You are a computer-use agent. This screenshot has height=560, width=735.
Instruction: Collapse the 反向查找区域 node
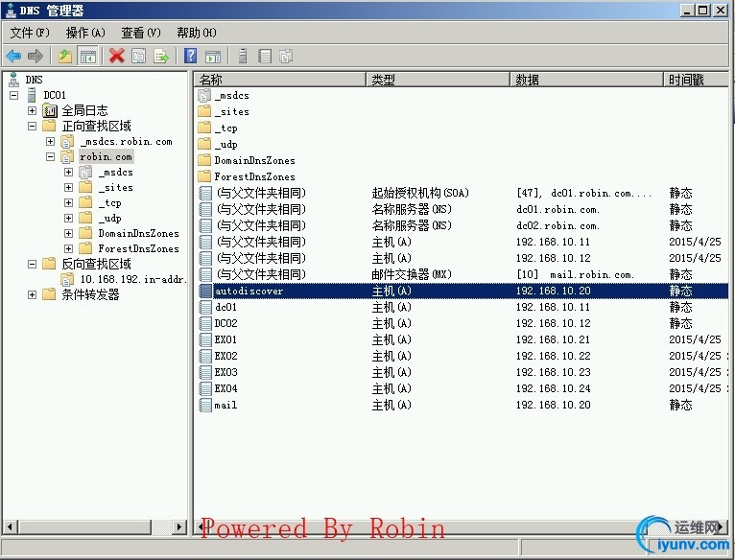(32, 264)
